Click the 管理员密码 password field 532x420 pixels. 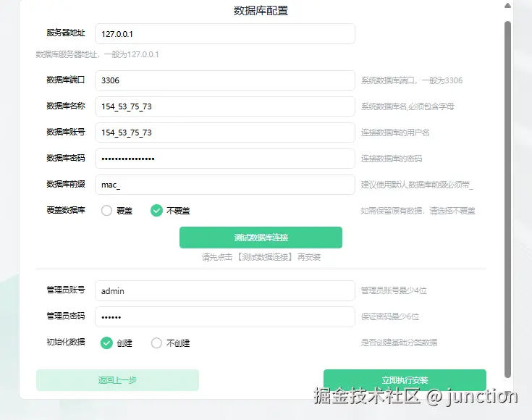(x=225, y=316)
